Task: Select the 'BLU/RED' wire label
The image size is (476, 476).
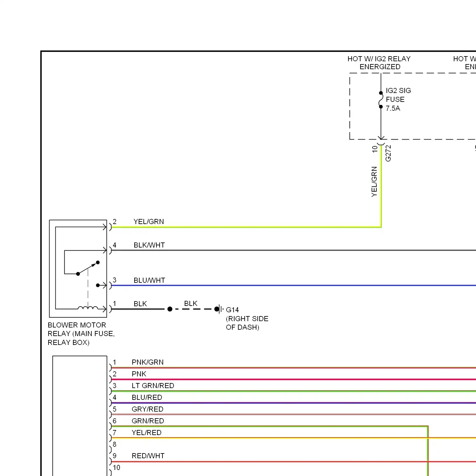Action: (x=147, y=397)
